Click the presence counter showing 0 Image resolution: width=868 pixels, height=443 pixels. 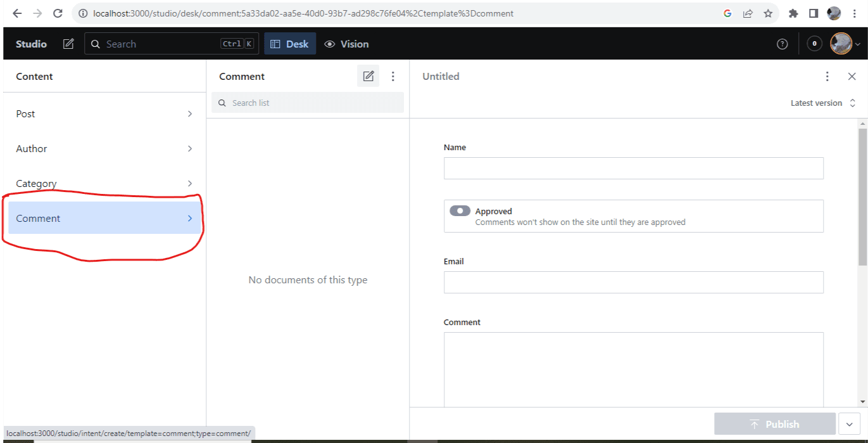tap(814, 44)
